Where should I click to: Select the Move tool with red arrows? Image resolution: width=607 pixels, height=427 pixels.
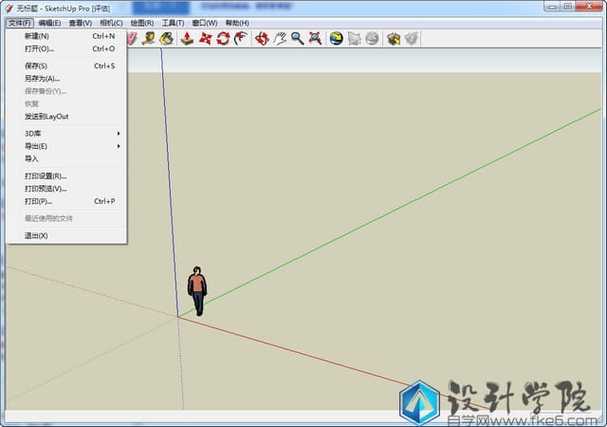click(x=205, y=38)
